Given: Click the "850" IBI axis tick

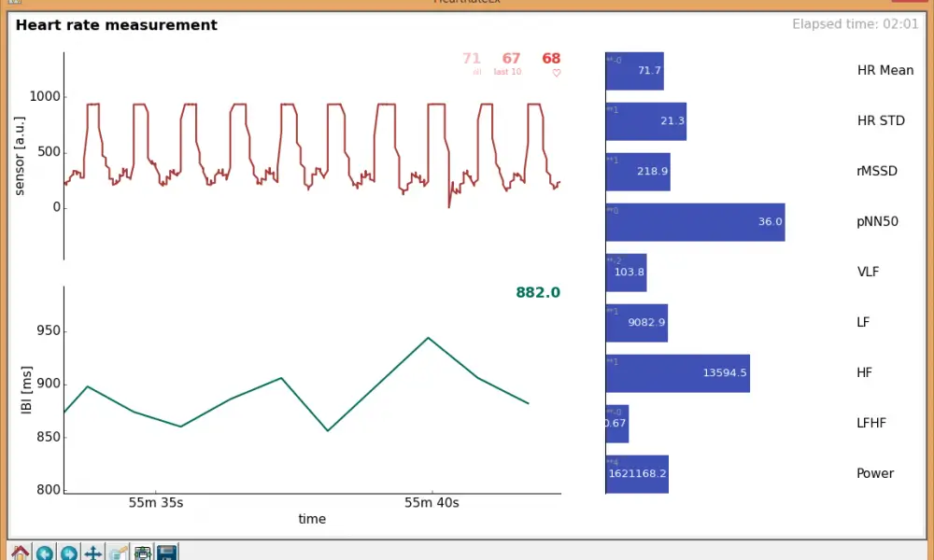Looking at the screenshot, I should click(49, 437).
